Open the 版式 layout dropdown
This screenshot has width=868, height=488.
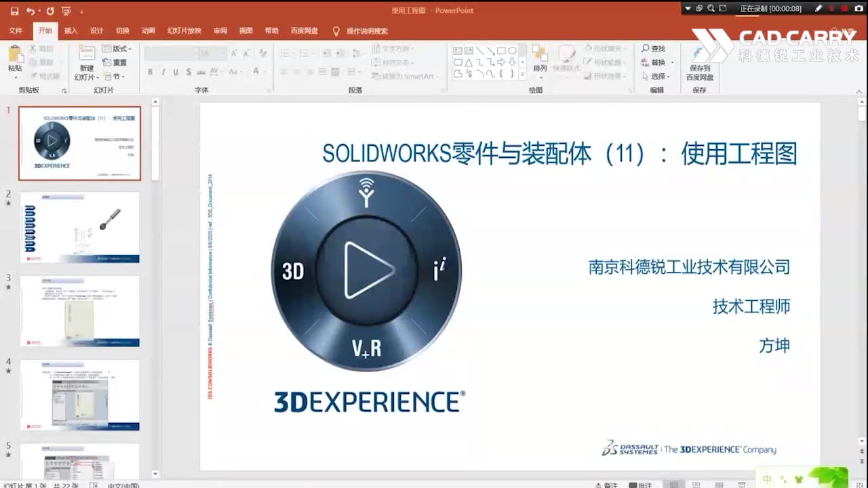pyautogui.click(x=122, y=49)
